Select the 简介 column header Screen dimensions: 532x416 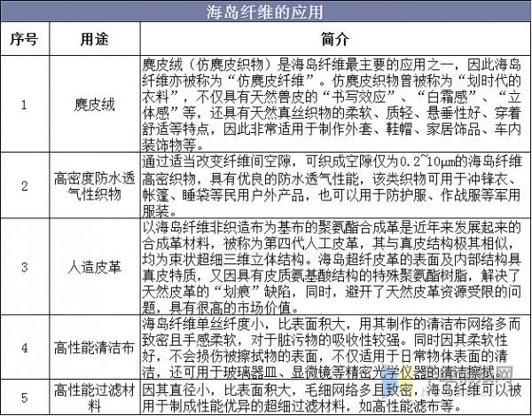point(335,39)
